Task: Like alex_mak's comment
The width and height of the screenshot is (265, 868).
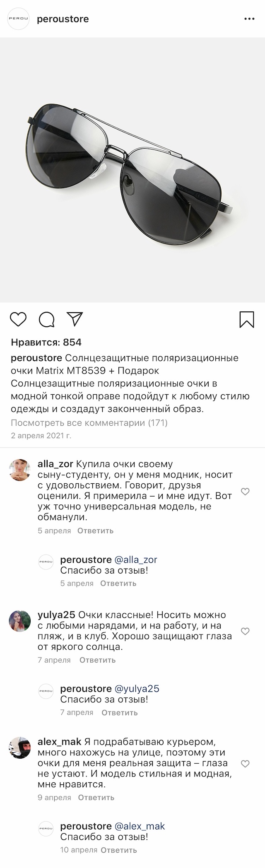Action: point(245,764)
